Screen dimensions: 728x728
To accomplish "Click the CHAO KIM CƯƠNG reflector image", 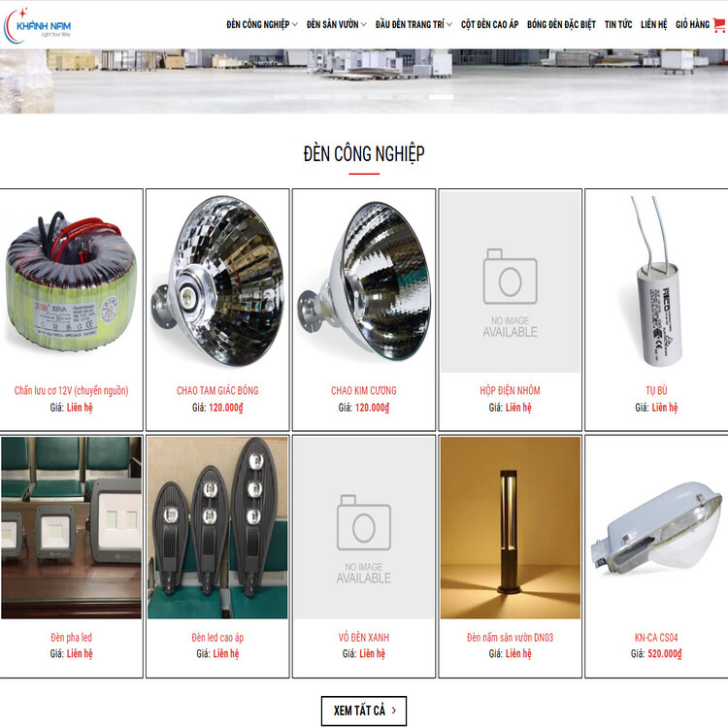I will coord(364,281).
